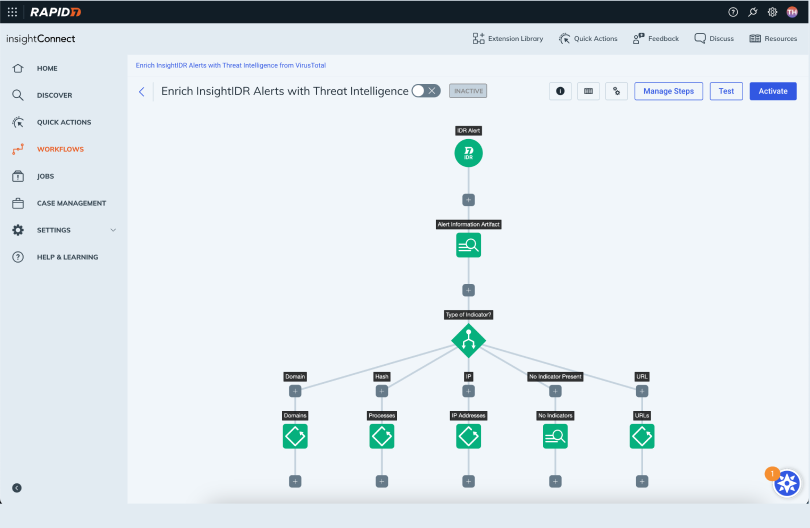Viewport: 810px width, 528px height.
Task: Add a step below IDR Alert
Action: click(x=469, y=200)
